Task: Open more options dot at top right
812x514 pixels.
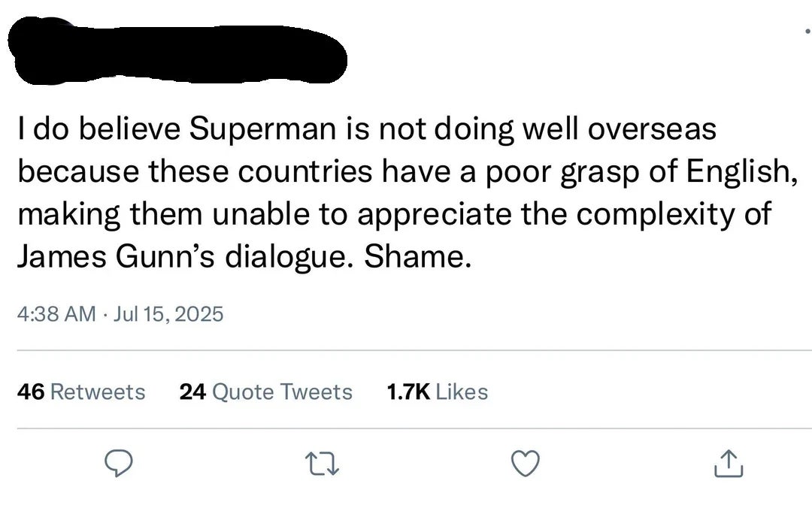Action: 807,32
